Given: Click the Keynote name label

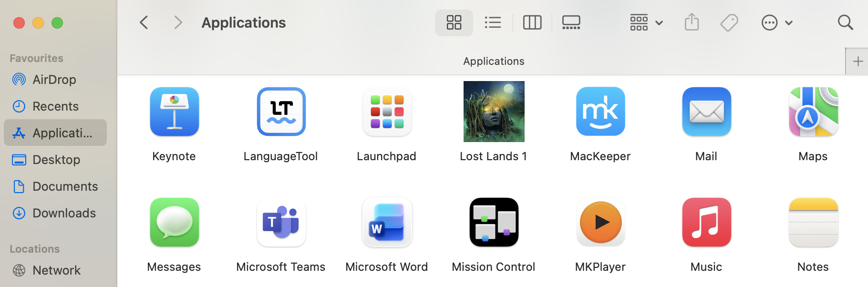Looking at the screenshot, I should [174, 156].
